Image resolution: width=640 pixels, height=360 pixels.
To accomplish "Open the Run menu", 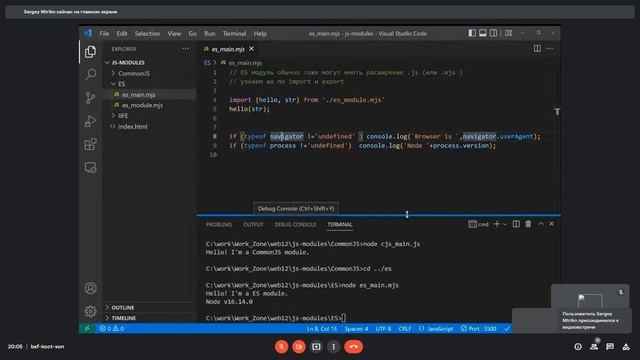I will 209,33.
